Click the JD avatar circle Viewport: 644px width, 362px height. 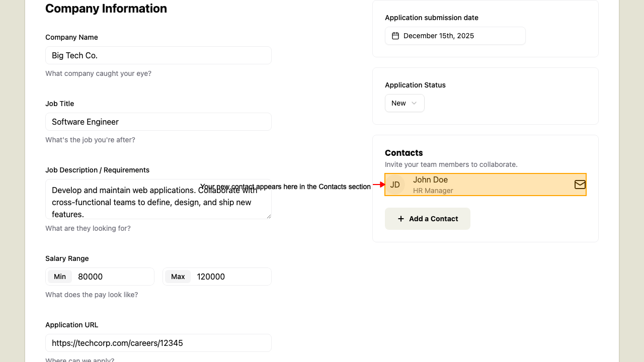395,185
